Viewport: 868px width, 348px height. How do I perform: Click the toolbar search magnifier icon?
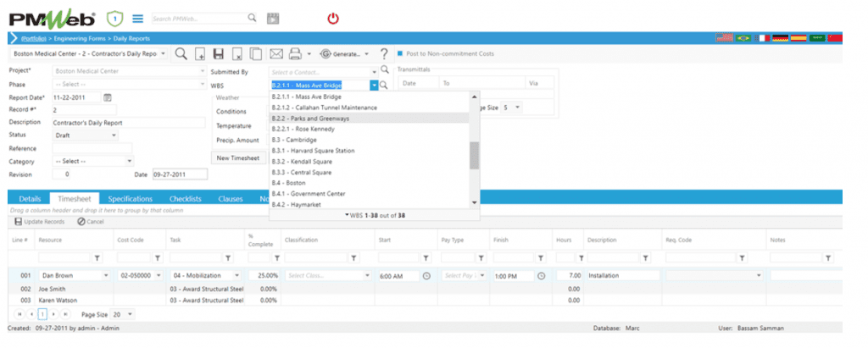181,53
